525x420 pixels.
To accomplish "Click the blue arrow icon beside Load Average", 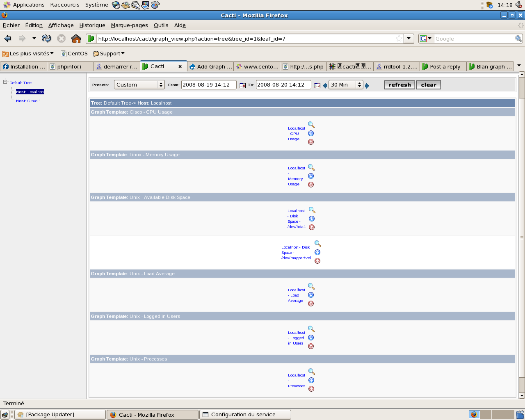I will (x=311, y=295).
